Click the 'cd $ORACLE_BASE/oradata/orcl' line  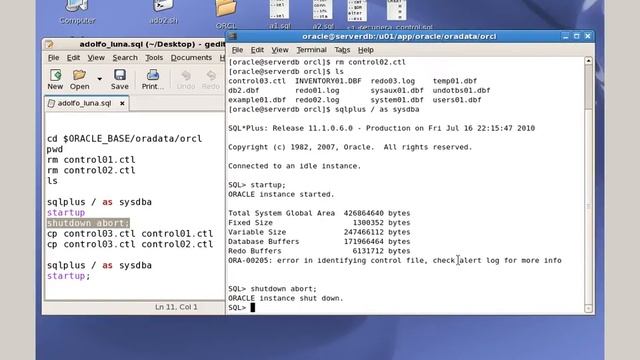pyautogui.click(x=124, y=138)
